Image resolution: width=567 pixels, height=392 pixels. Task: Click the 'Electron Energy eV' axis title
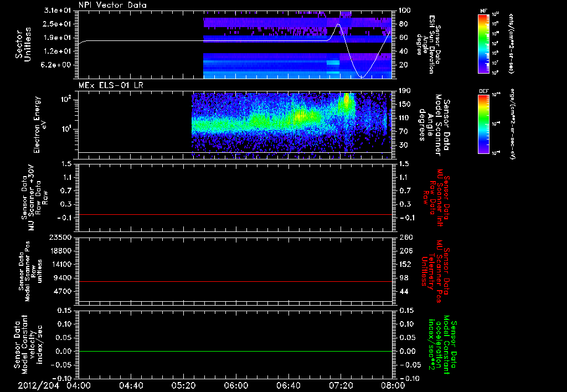point(39,125)
